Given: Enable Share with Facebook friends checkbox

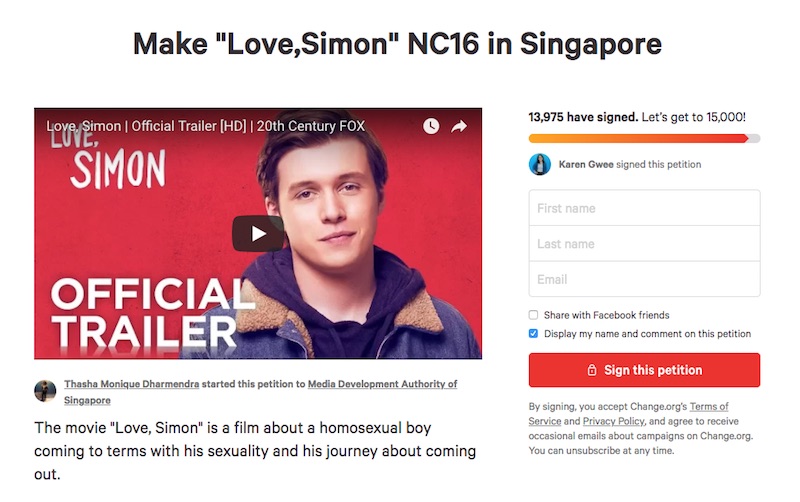Looking at the screenshot, I should point(533,315).
